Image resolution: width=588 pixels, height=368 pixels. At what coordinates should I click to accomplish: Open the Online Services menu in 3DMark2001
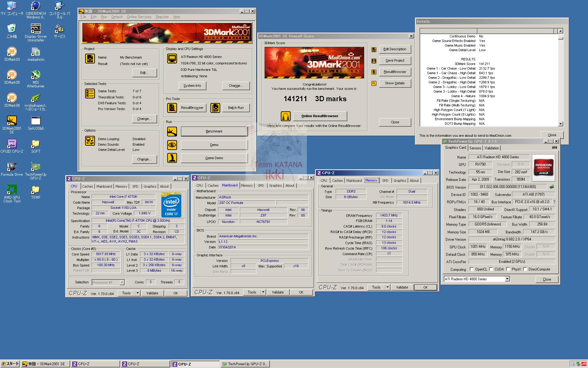pos(139,17)
